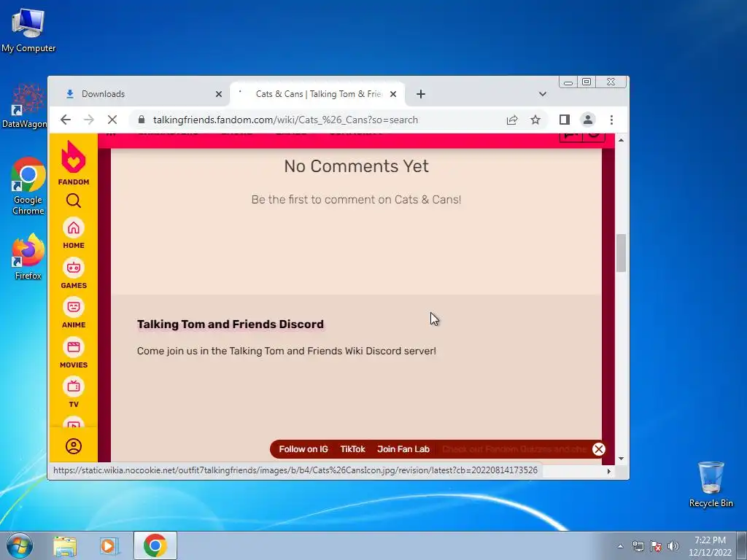Stop loading the page
This screenshot has height=560, width=747.
(x=112, y=120)
